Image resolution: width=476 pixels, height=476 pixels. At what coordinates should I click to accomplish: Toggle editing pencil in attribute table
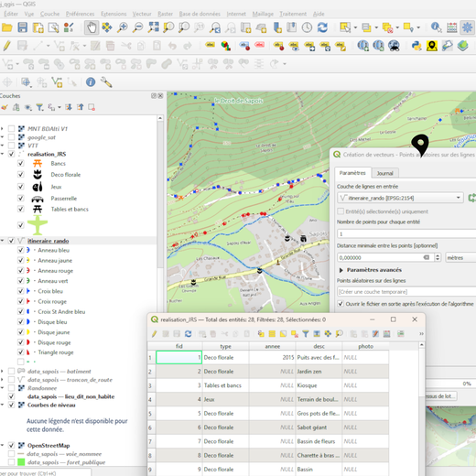[155, 334]
